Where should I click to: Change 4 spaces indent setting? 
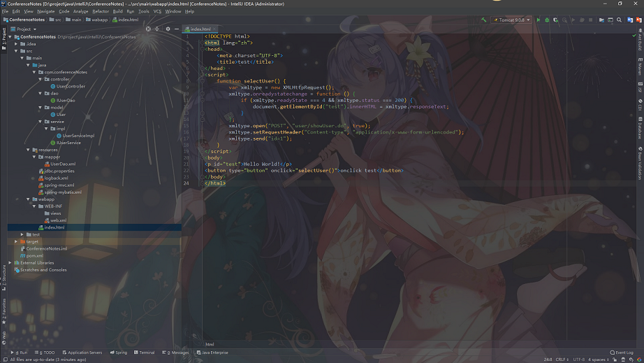pos(599,360)
